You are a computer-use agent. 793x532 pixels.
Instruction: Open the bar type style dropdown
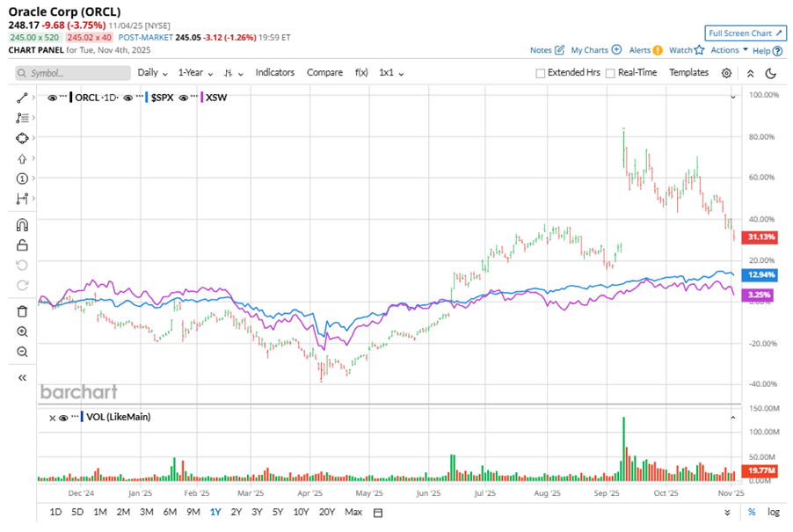pos(234,73)
